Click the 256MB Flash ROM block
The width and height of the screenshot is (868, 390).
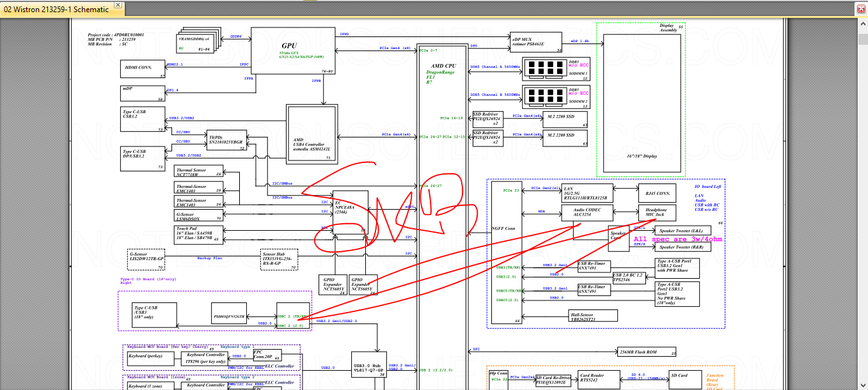(x=648, y=352)
